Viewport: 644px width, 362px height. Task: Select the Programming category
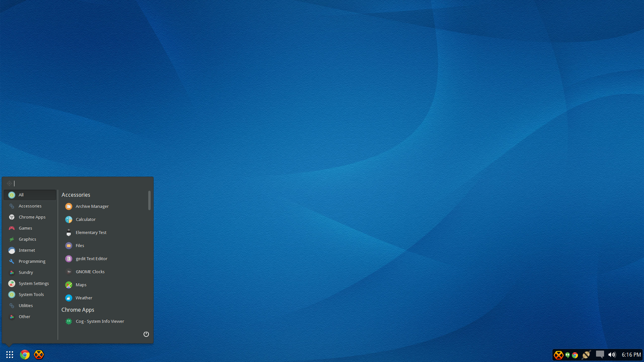(x=30, y=261)
